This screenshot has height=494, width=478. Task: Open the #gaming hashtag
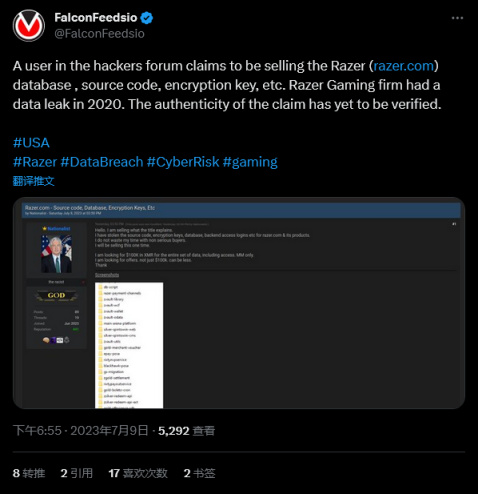click(x=250, y=162)
